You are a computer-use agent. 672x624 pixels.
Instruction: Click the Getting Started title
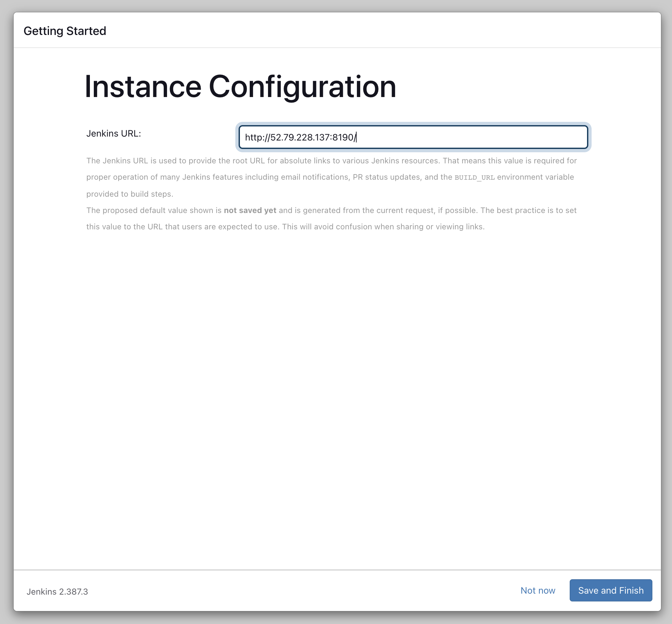point(65,31)
